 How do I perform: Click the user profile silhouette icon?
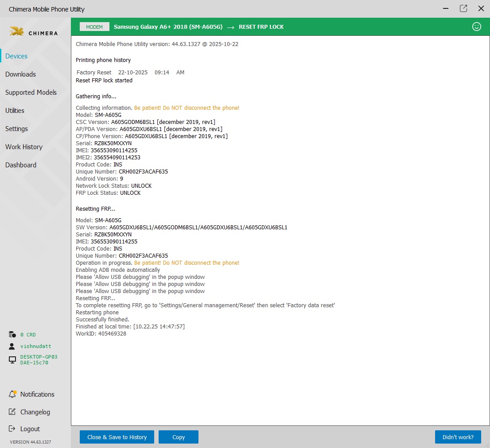[x=12, y=346]
